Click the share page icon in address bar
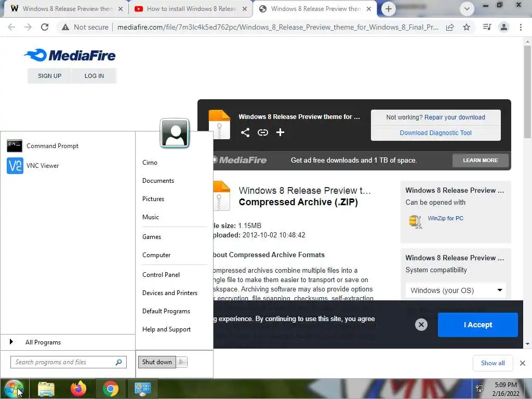 tap(450, 27)
